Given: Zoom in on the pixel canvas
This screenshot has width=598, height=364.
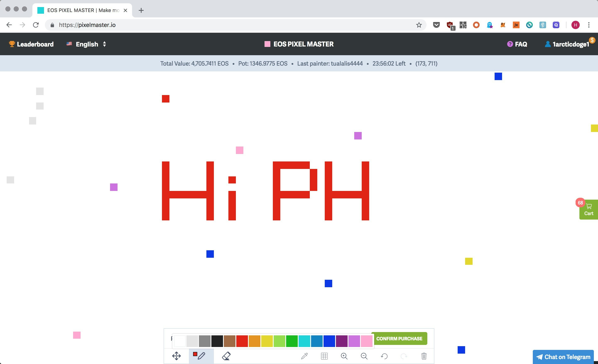Looking at the screenshot, I should (344, 356).
